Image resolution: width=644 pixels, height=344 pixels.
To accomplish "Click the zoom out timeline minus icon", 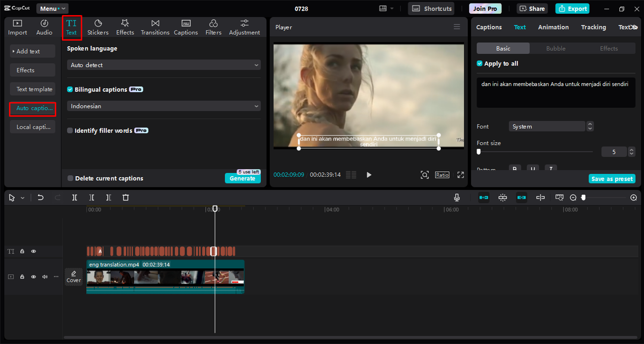I will click(573, 198).
